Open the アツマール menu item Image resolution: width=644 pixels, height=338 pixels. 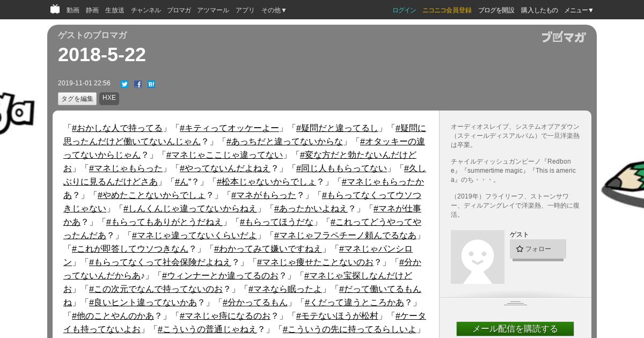[x=213, y=10]
